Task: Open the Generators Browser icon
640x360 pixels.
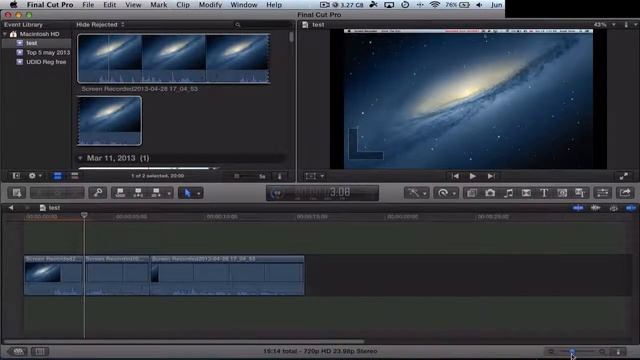Action: coord(562,193)
